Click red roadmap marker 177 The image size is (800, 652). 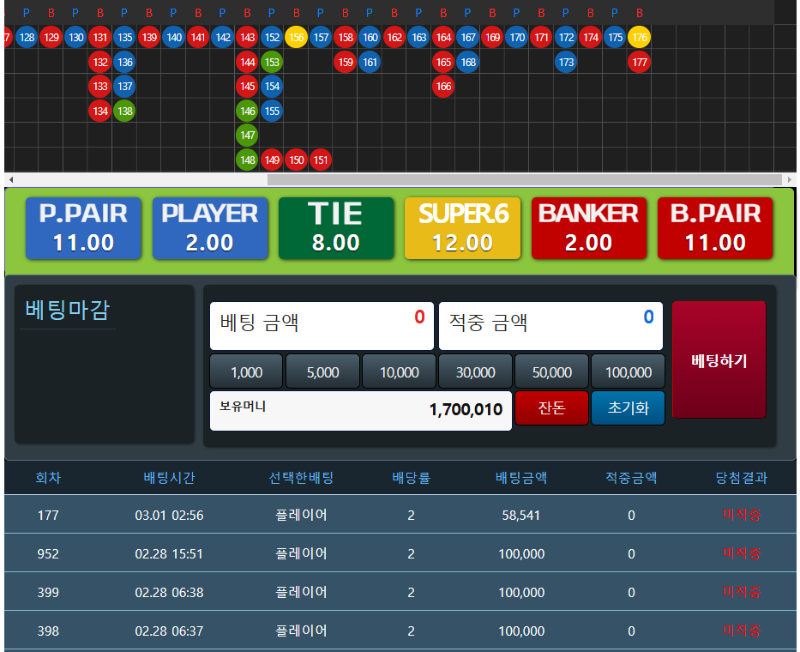(x=639, y=62)
